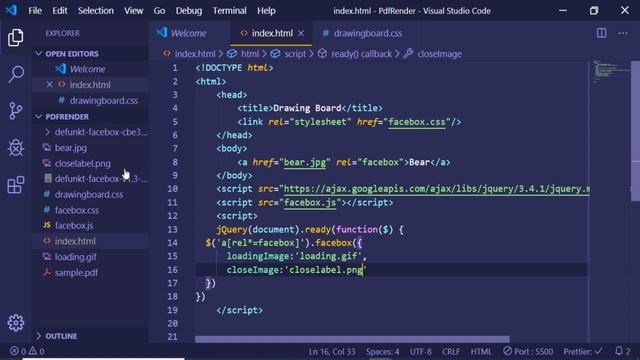
Task: Open the Manage settings gear
Action: pyautogui.click(x=16, y=323)
